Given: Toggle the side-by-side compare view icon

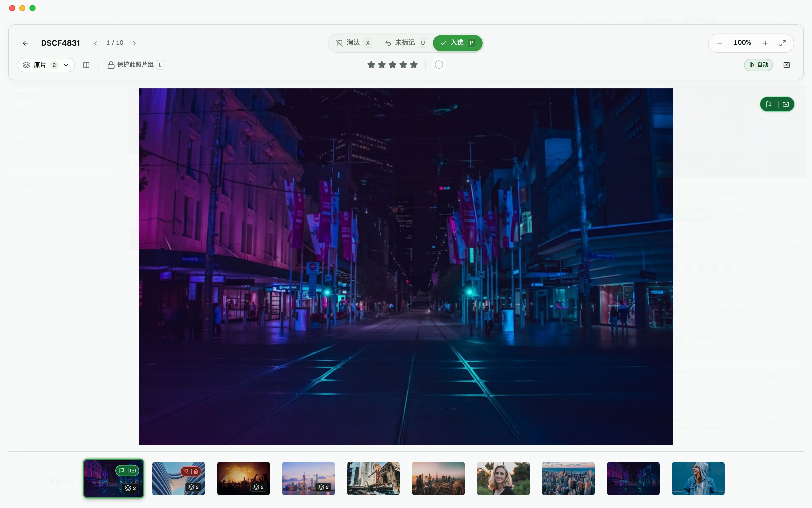Looking at the screenshot, I should click(86, 65).
